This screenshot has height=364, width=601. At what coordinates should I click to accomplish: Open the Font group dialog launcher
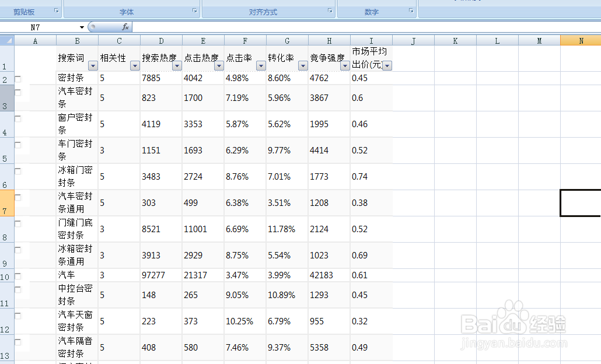click(x=195, y=10)
